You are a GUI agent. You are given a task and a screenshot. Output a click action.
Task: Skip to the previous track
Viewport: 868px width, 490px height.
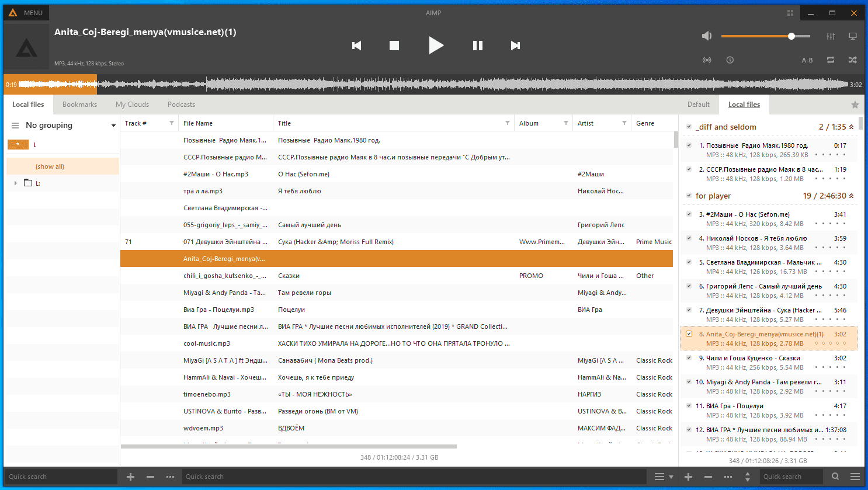coord(357,46)
